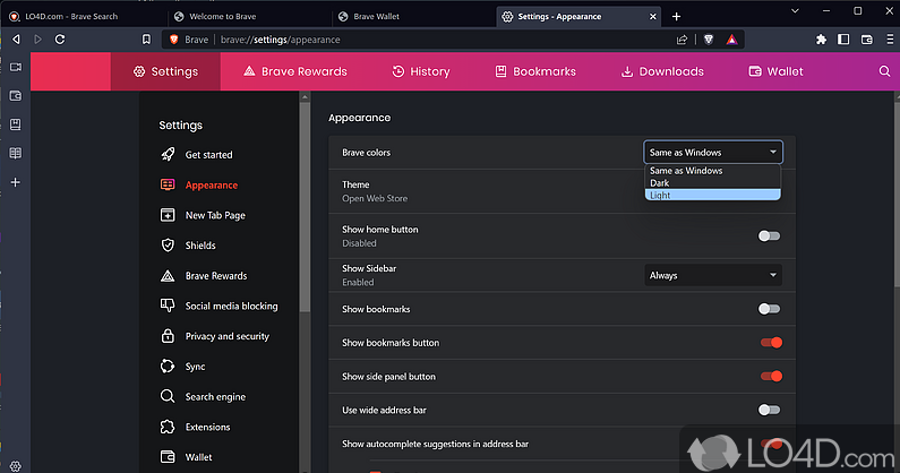Image resolution: width=900 pixels, height=473 pixels.
Task: Open the Wallet icon in the toolbar
Action: point(867,39)
